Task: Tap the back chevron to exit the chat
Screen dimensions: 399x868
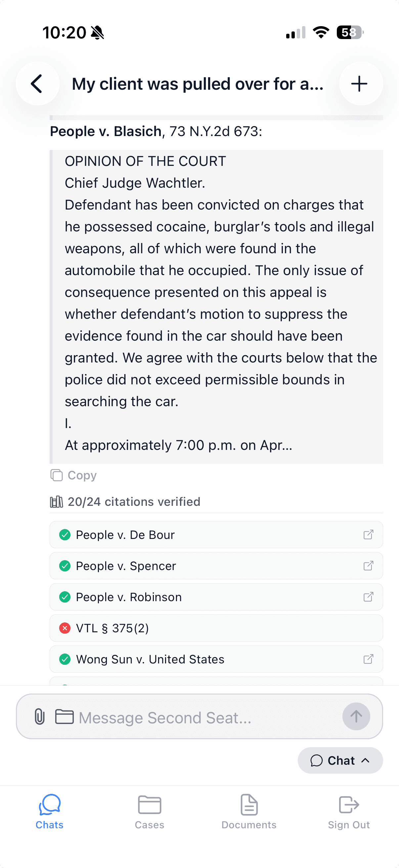Action: coord(37,84)
